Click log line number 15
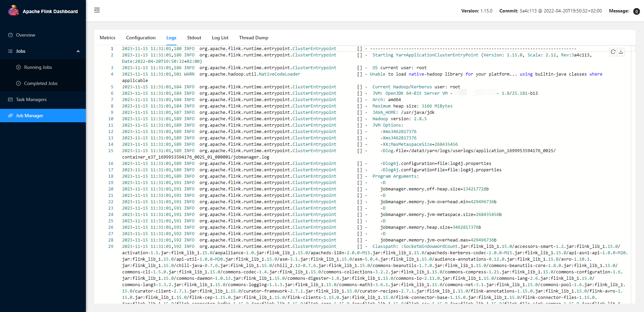Viewport: 644px width, 312px height. tap(111, 151)
